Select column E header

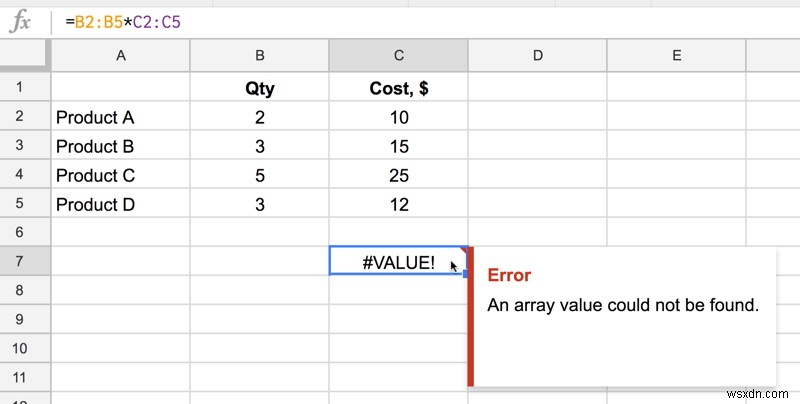click(677, 55)
